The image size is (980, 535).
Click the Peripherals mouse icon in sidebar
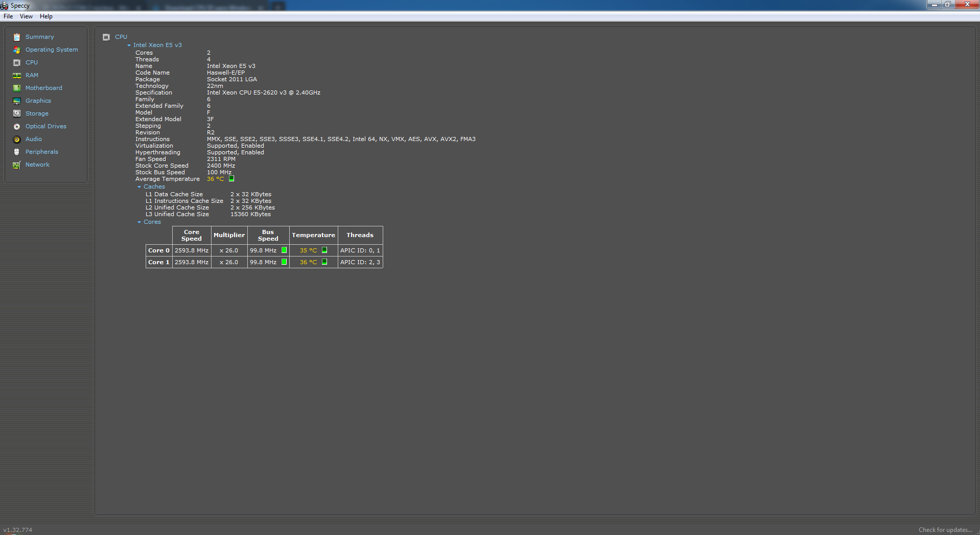(17, 152)
